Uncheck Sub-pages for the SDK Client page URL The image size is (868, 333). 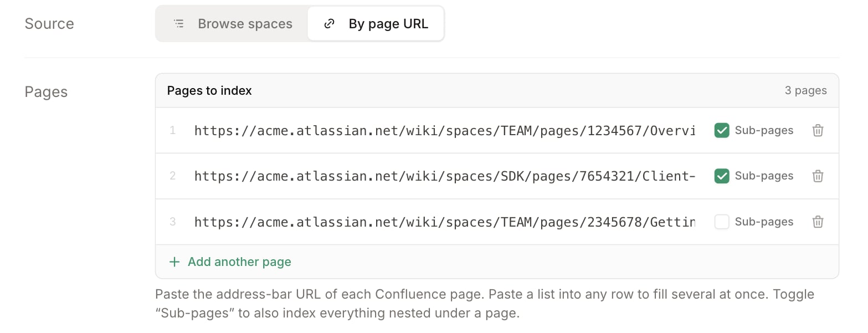click(721, 176)
